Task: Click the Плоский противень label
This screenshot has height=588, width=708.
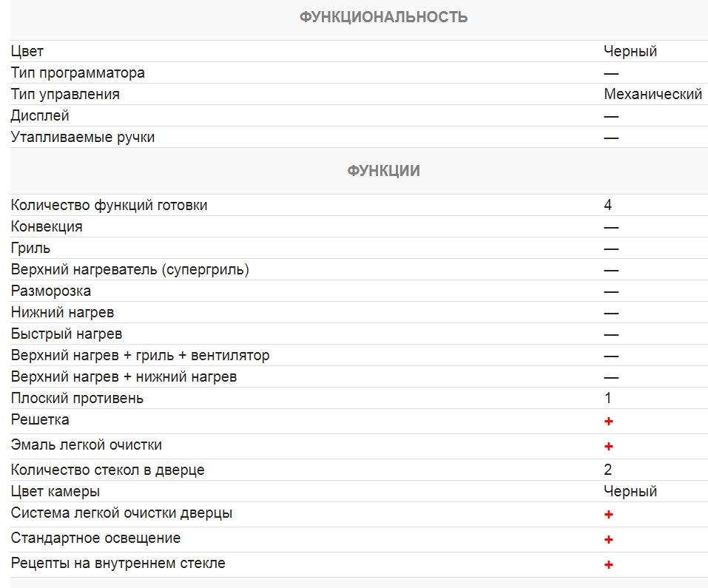Action: [x=77, y=398]
